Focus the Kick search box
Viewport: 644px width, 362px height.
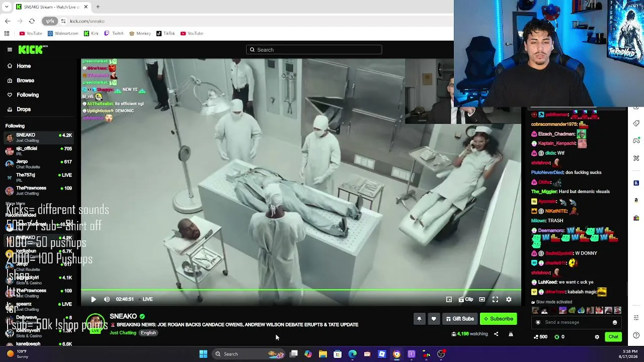[x=314, y=50]
